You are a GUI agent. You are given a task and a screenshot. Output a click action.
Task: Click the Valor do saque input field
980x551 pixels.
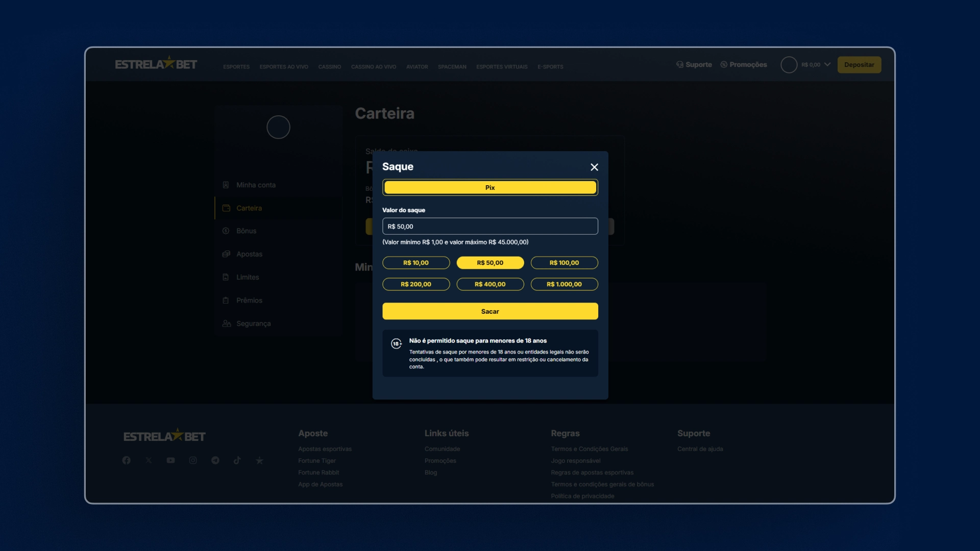pos(490,227)
